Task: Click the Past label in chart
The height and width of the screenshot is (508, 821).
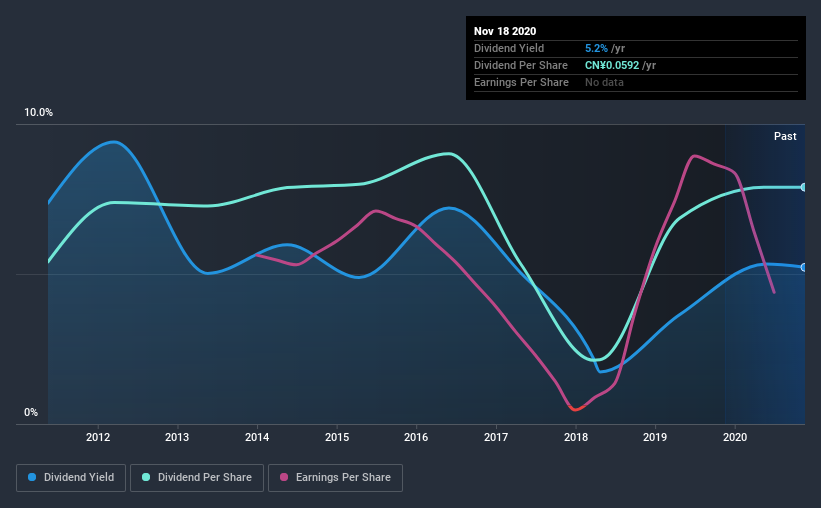Action: tap(785, 136)
